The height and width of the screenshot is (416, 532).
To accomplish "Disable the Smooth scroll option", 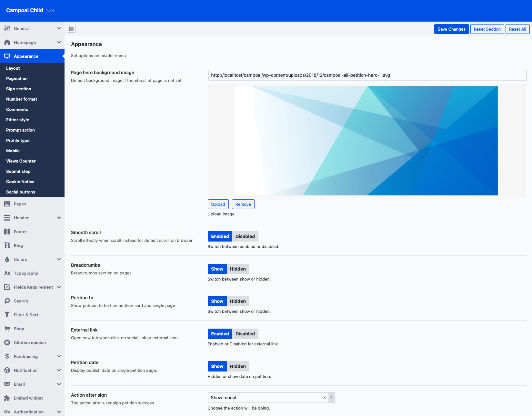I will (245, 236).
